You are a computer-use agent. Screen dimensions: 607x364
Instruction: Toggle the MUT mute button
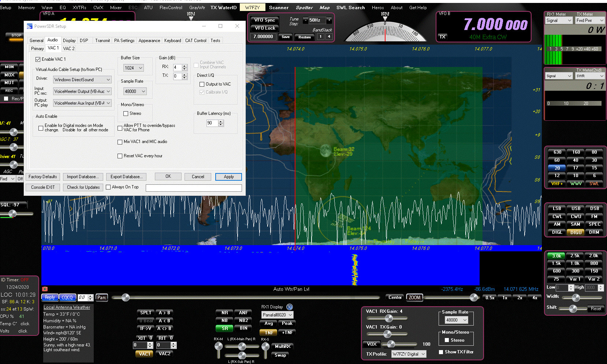pos(10,83)
